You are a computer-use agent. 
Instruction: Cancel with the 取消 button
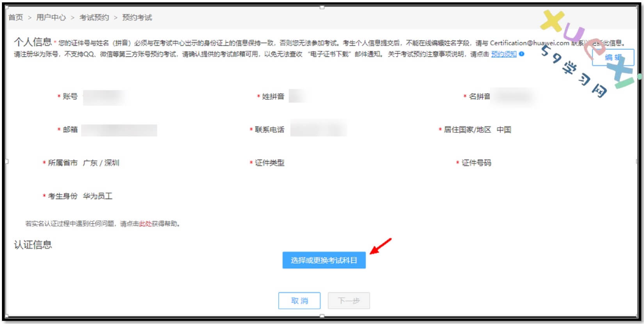tap(299, 301)
